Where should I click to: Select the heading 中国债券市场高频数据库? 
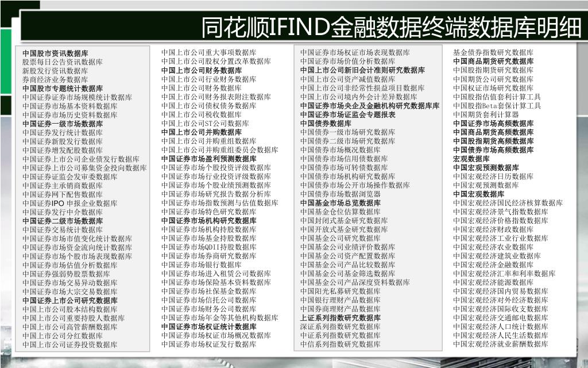pos(493,150)
